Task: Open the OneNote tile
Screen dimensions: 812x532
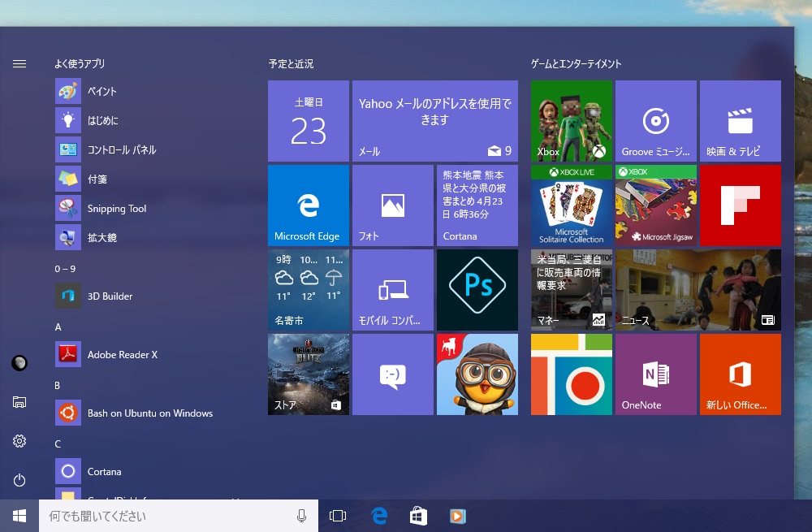Action: (656, 374)
